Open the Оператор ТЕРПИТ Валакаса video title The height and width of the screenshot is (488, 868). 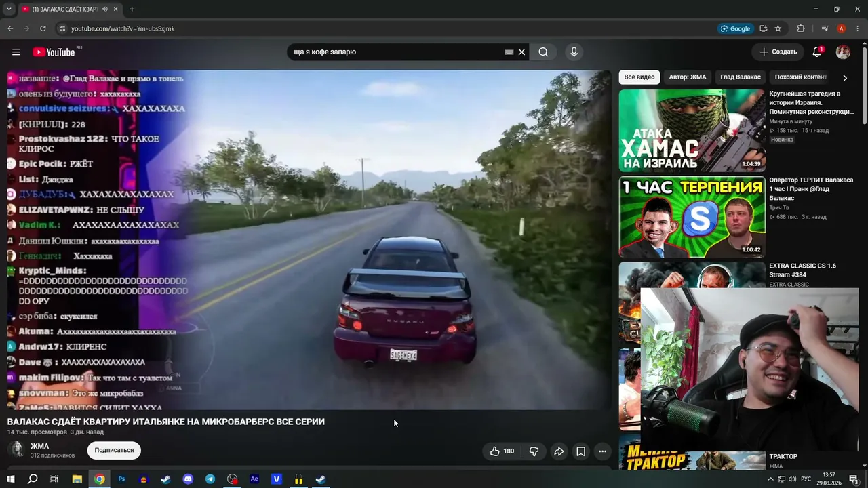pos(811,189)
